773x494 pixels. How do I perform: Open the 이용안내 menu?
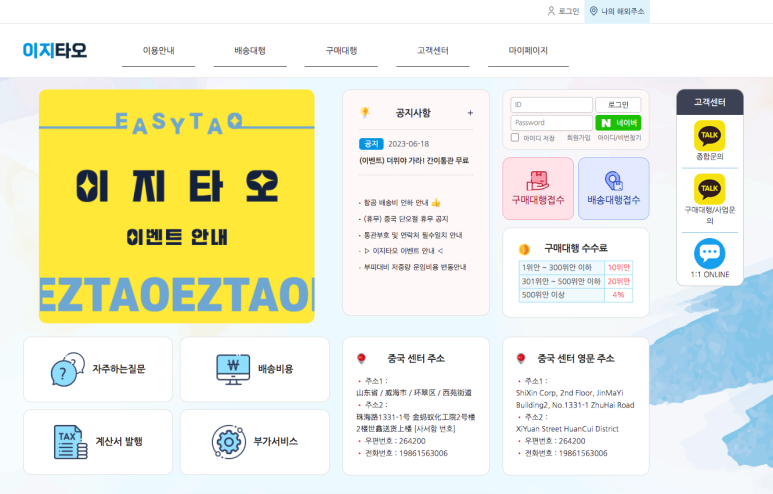[x=159, y=50]
